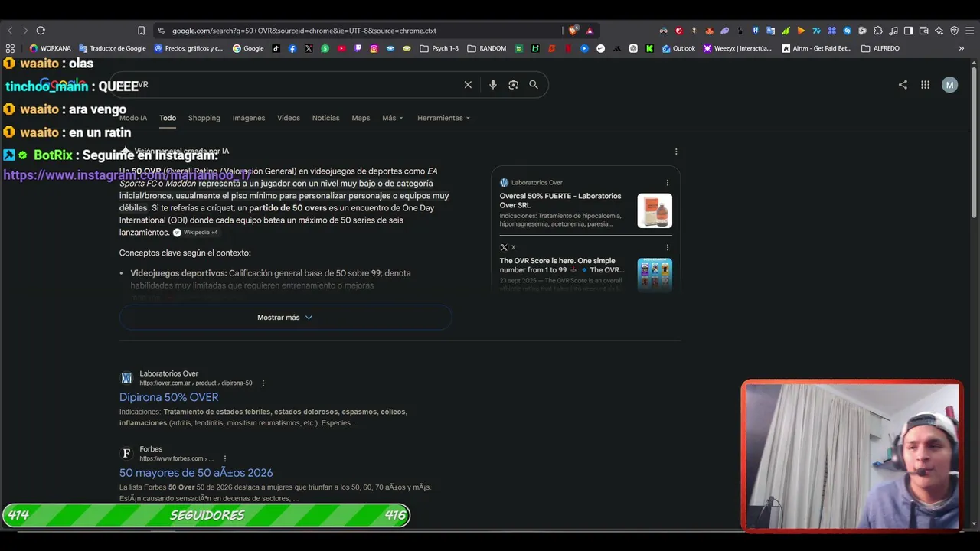Image resolution: width=980 pixels, height=551 pixels.
Task: Submit search with magnifying glass icon
Action: pos(534,85)
